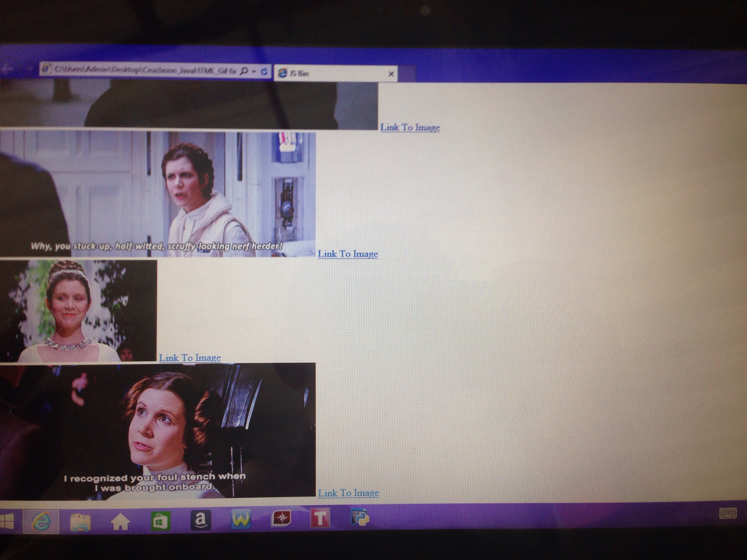This screenshot has height=560, width=747.
Task: Click the search magnifier in address bar
Action: coord(244,71)
